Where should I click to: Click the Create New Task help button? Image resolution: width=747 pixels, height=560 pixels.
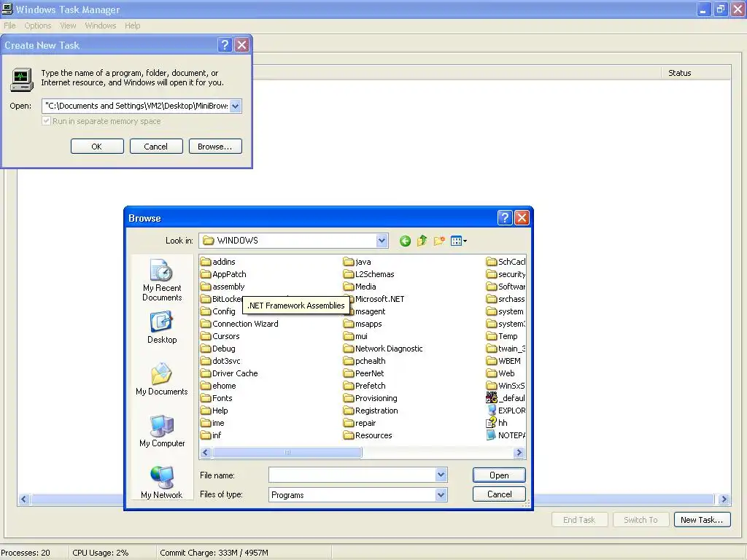click(225, 45)
